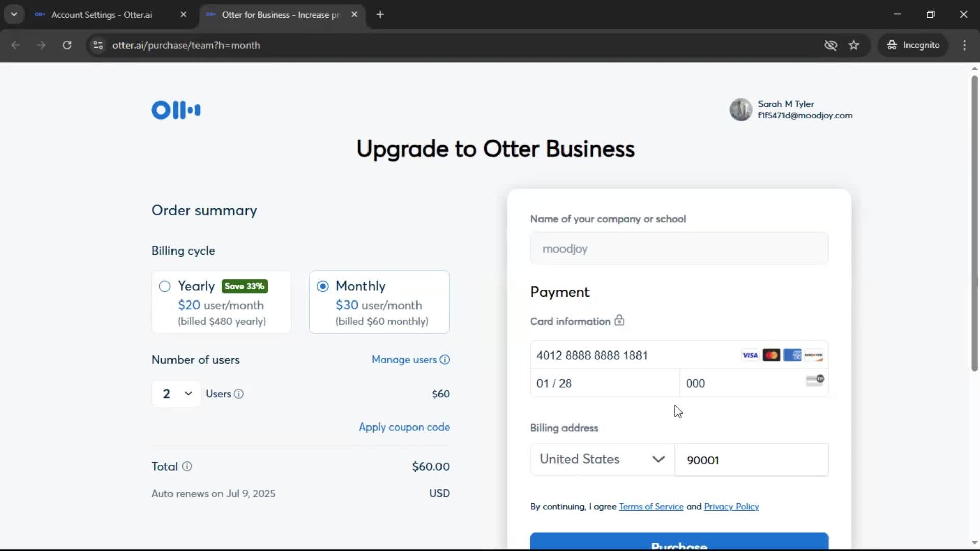Open the United States country dropdown

point(602,459)
